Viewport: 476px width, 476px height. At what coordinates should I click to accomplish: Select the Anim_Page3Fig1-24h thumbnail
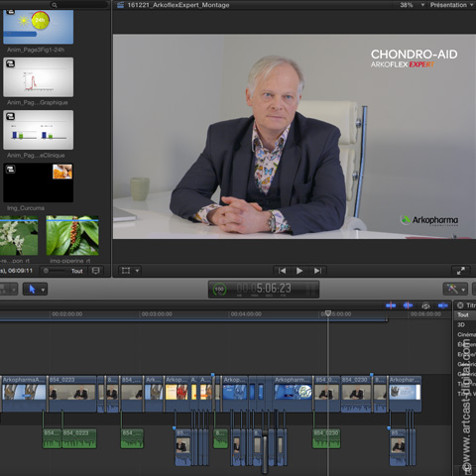[39, 27]
